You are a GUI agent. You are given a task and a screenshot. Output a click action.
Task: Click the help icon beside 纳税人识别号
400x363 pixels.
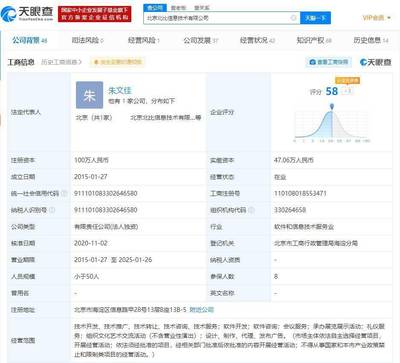(x=52, y=210)
